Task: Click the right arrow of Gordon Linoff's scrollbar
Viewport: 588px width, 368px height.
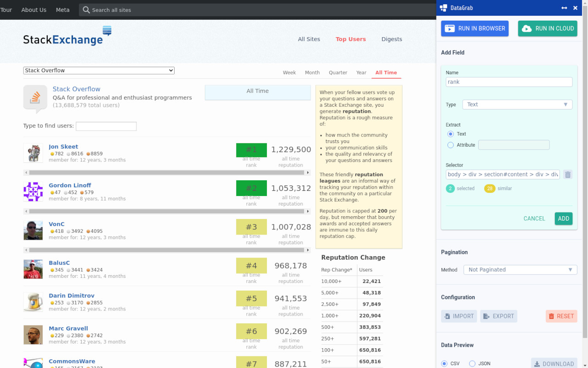Action: coord(308,211)
